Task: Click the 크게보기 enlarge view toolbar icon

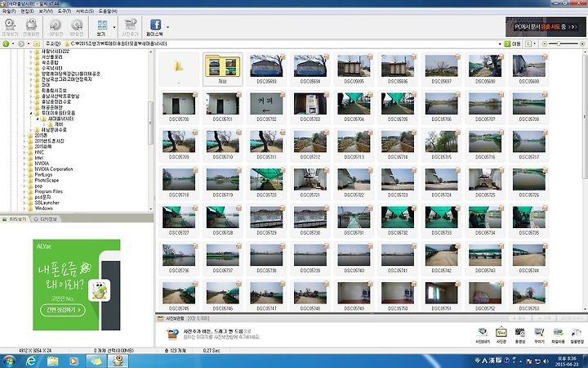Action: 10,28
